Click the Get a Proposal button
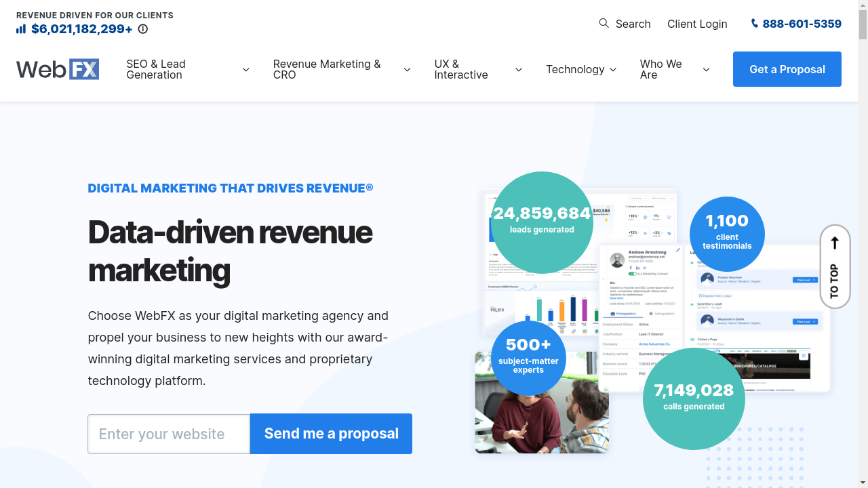This screenshot has width=868, height=488. 787,69
